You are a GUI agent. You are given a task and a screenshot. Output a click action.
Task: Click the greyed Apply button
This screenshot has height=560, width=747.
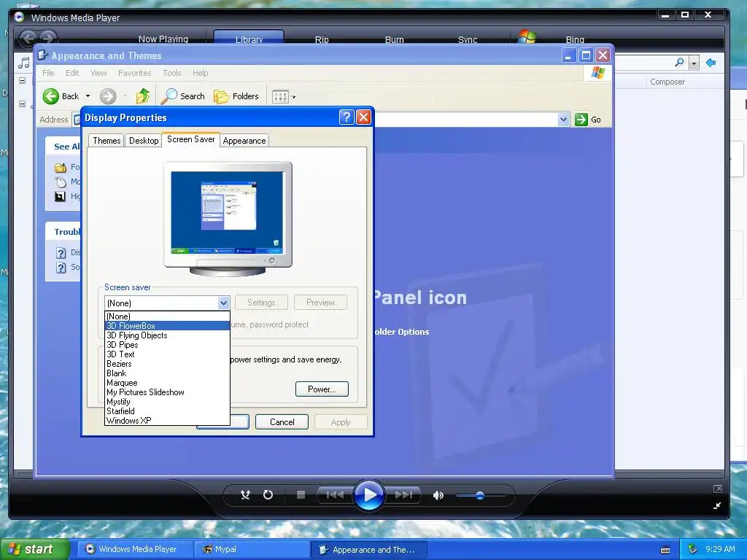point(341,422)
